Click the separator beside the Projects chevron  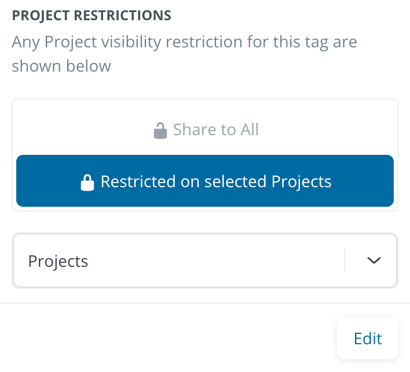(344, 260)
